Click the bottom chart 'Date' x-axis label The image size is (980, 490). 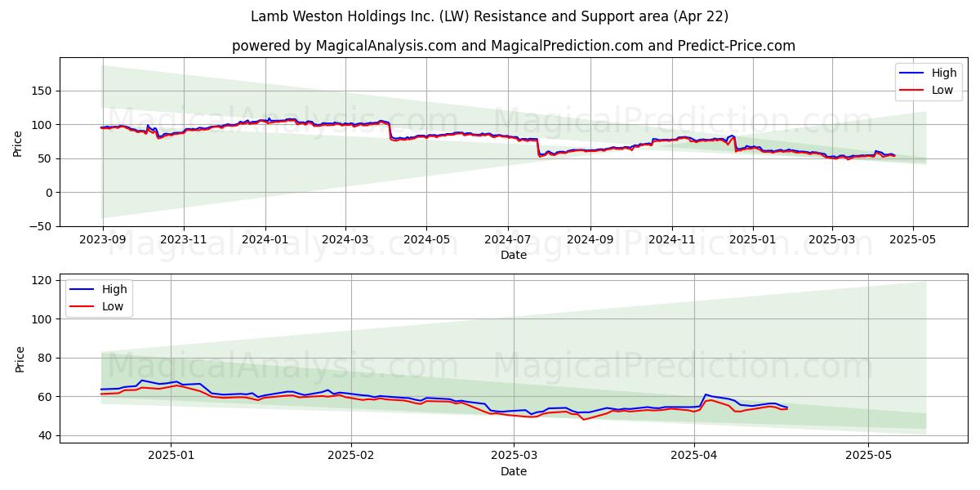tap(514, 471)
